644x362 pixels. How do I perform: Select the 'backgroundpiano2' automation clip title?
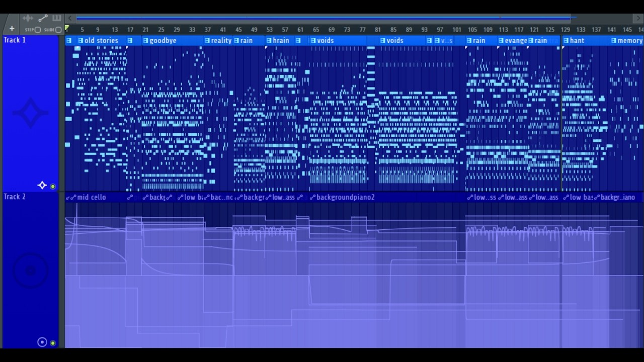click(346, 198)
